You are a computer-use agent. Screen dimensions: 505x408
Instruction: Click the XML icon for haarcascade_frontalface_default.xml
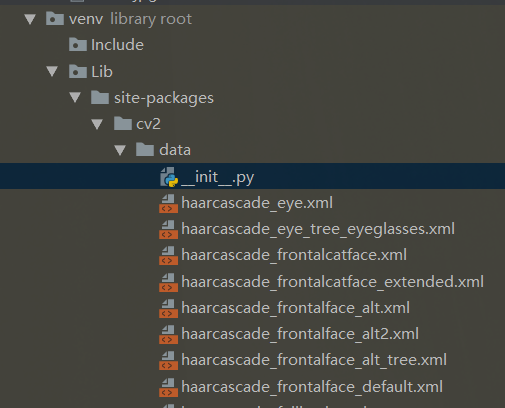(x=168, y=387)
